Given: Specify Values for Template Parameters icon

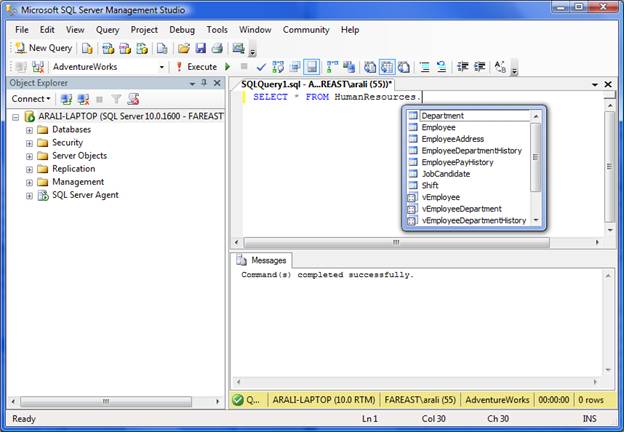Looking at the screenshot, I should pyautogui.click(x=500, y=67).
